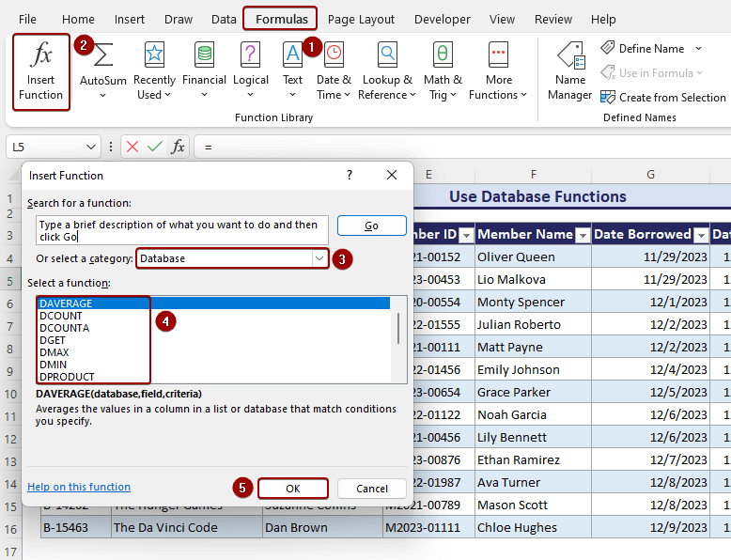The image size is (731, 560).
Task: Open the Name Manager
Action: (570, 71)
